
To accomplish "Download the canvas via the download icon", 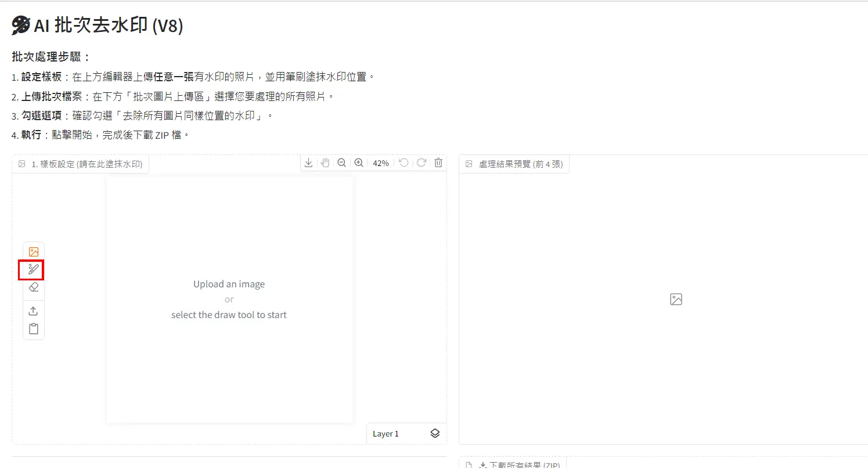I will 308,163.
